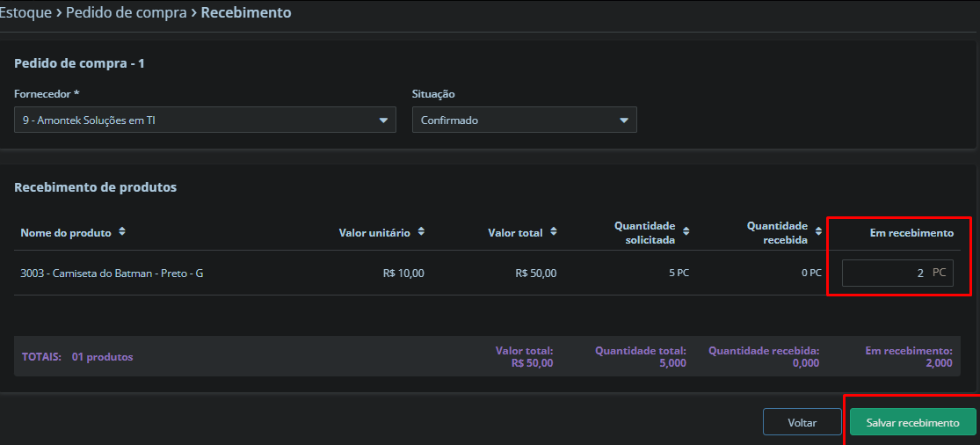
Task: Click the Em recebimento column header
Action: coord(911,233)
